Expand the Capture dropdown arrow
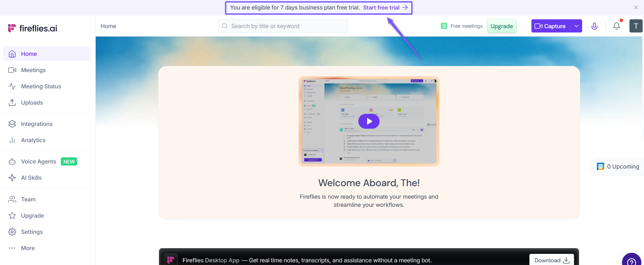 (576, 26)
